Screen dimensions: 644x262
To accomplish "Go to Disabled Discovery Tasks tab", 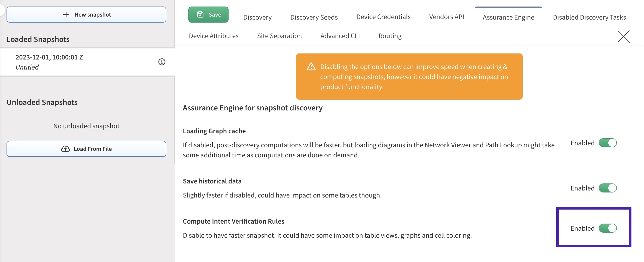I will pos(589,17).
